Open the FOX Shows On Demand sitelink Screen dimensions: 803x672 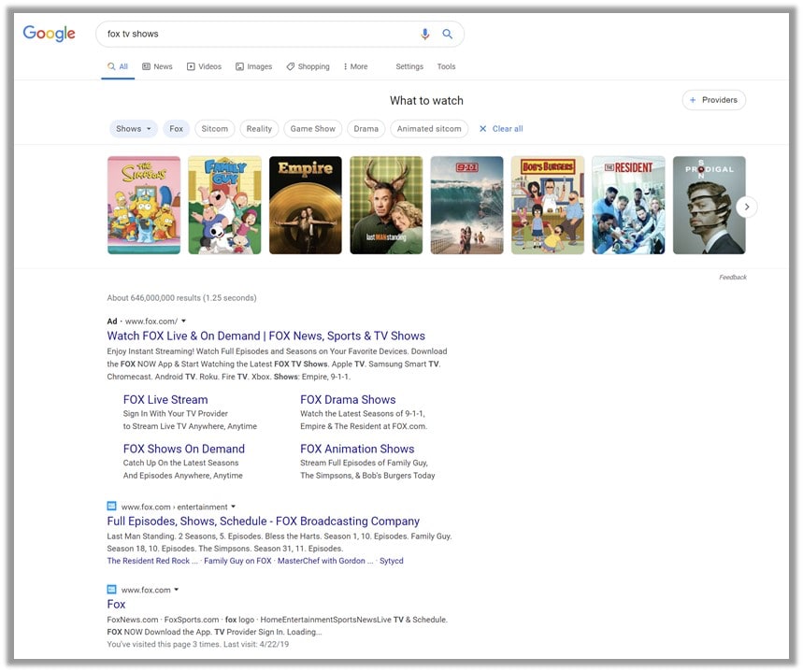coord(184,449)
